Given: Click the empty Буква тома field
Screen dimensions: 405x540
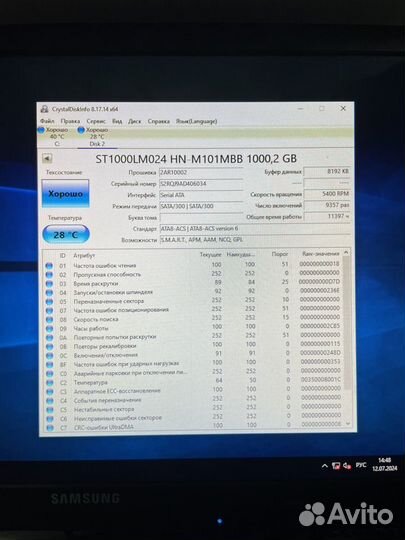Looking at the screenshot, I should point(201,218).
